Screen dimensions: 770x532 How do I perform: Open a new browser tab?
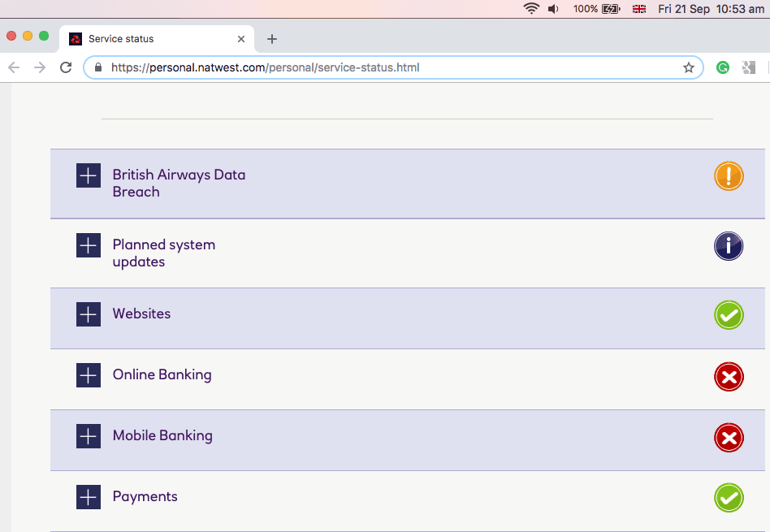coord(272,39)
